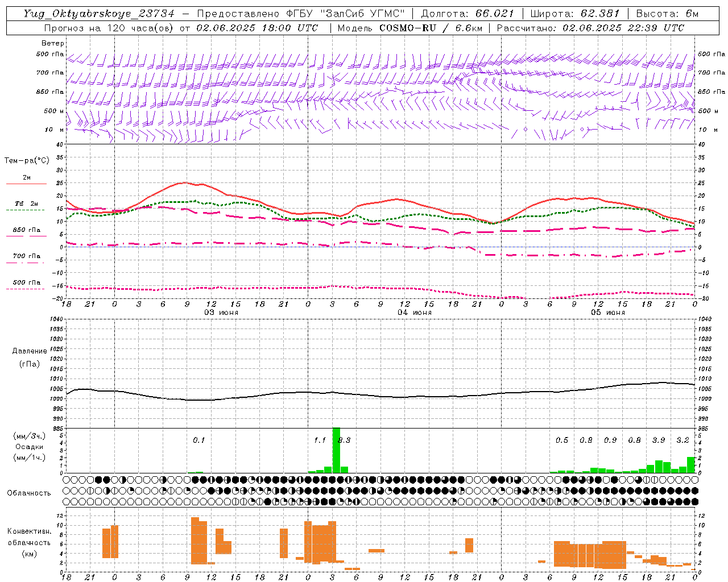The image size is (728, 582).
Task: Click the 04 июня date label
Action: [415, 313]
